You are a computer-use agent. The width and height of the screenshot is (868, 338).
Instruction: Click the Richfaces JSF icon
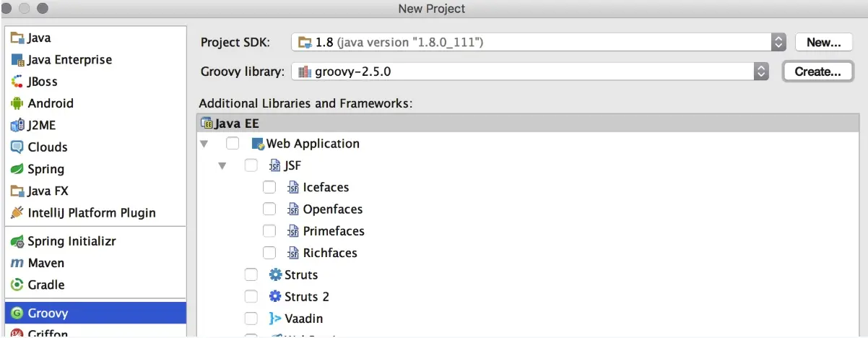click(x=293, y=253)
